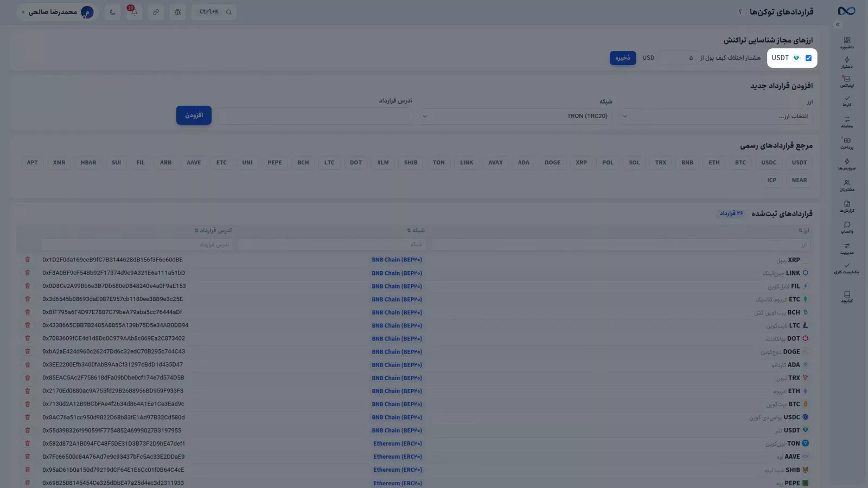
Task: Open the محمدرضا صالحی user menu
Action: tap(56, 12)
